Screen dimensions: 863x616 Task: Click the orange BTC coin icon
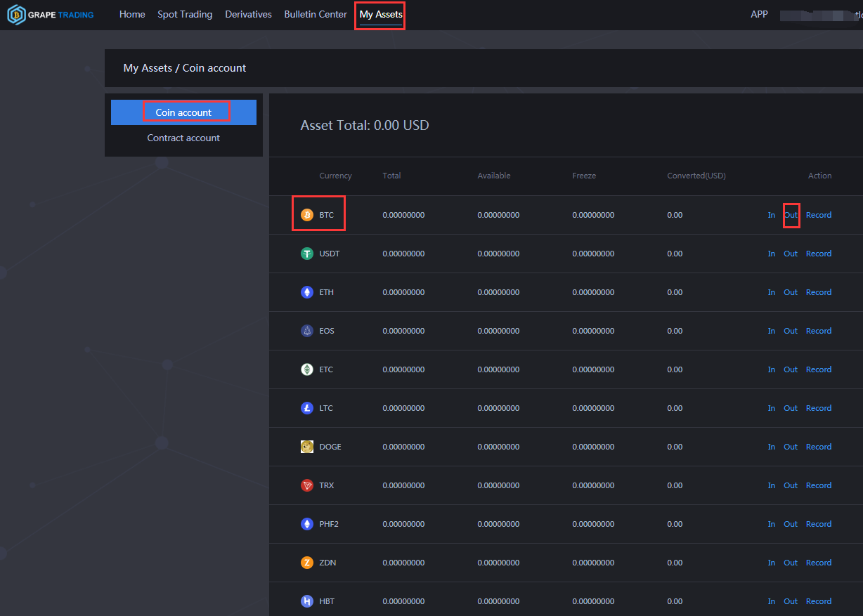pyautogui.click(x=307, y=215)
